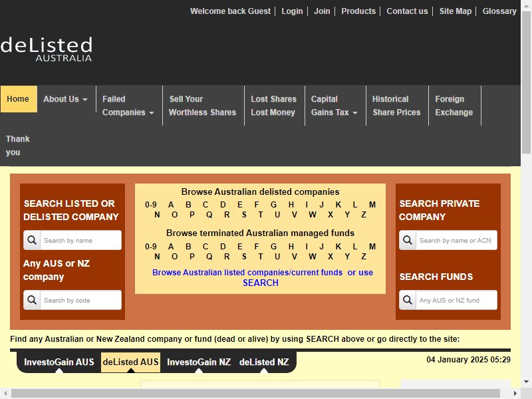Open the Foreign Exchange menu item
This screenshot has width=532, height=399.
[454, 106]
